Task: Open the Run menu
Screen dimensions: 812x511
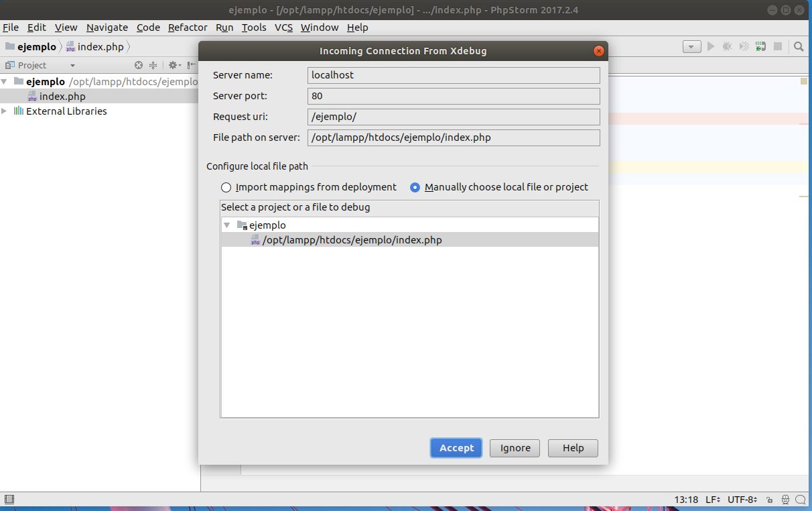Action: 224,27
